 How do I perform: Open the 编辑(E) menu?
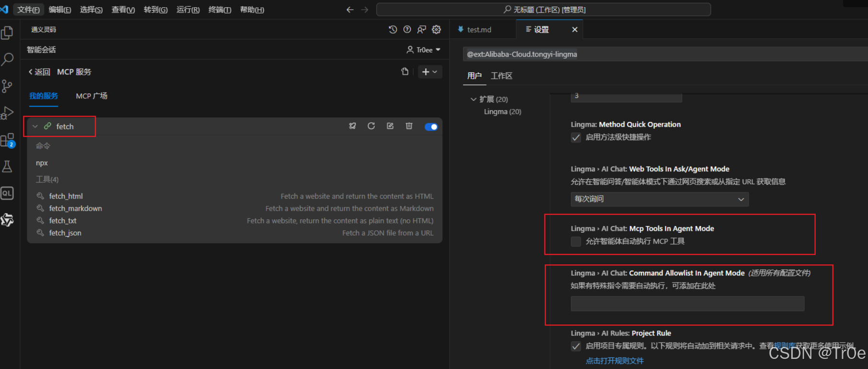pyautogui.click(x=60, y=10)
